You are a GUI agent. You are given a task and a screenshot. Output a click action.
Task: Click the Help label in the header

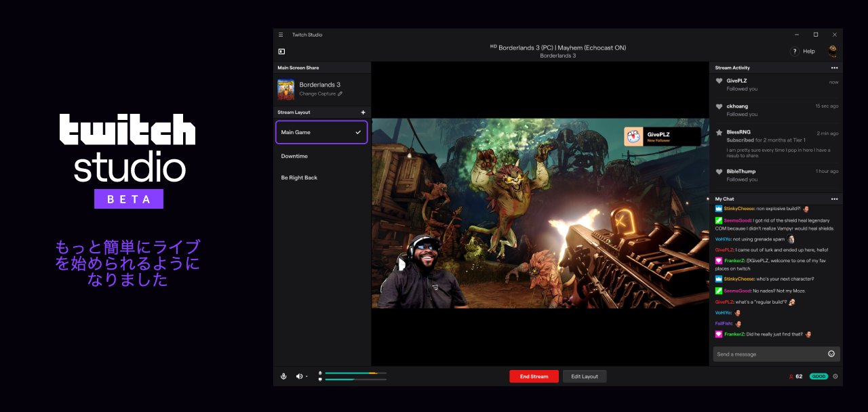pos(809,52)
